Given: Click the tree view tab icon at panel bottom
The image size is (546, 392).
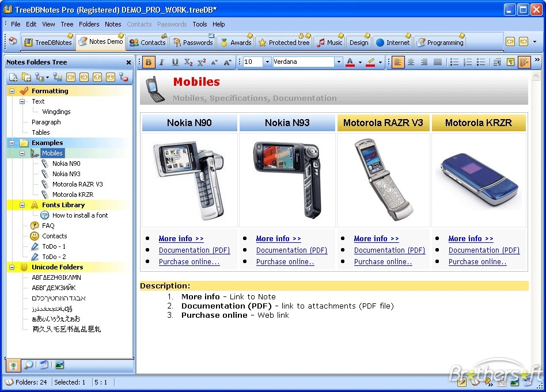Looking at the screenshot, I should 14,365.
